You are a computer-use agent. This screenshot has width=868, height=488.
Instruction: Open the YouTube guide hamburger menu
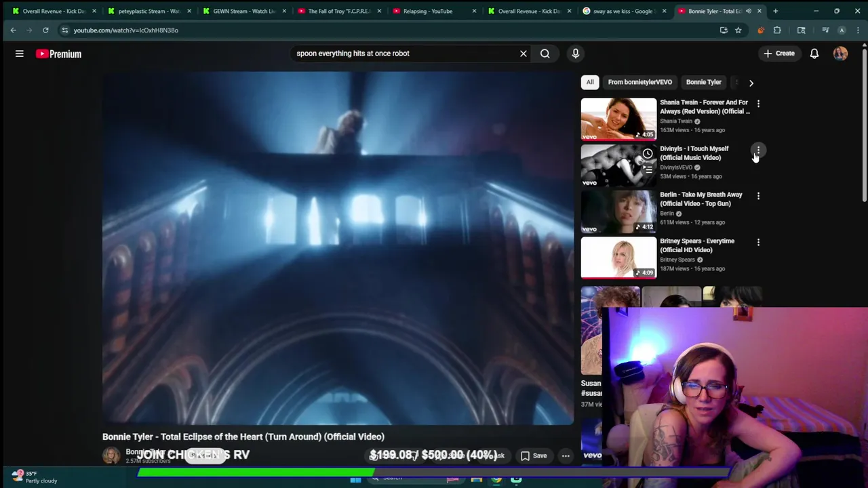pos(20,54)
